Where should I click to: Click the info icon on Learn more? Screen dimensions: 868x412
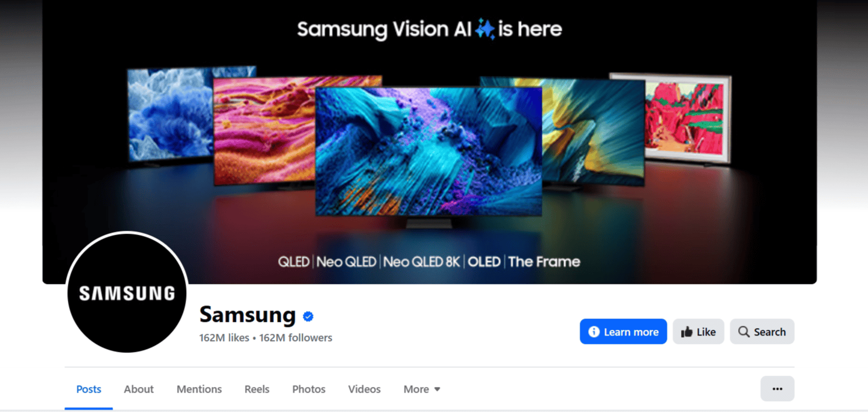tap(594, 332)
